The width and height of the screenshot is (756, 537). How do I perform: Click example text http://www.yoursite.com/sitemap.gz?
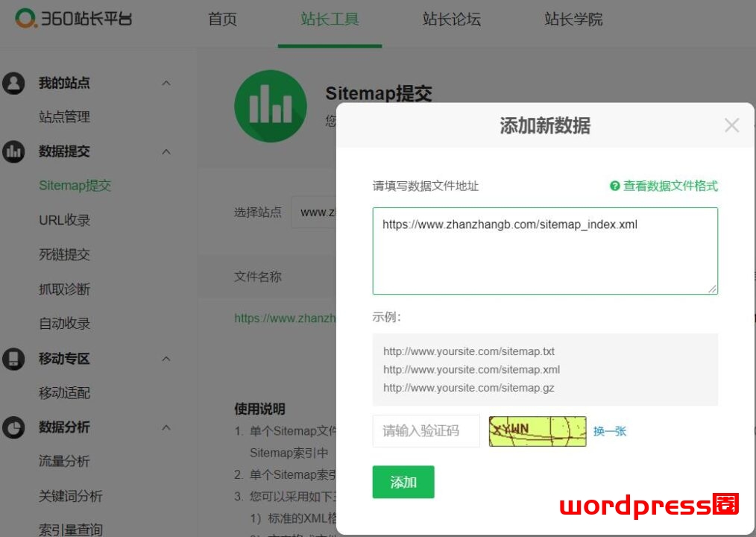pyautogui.click(x=469, y=388)
